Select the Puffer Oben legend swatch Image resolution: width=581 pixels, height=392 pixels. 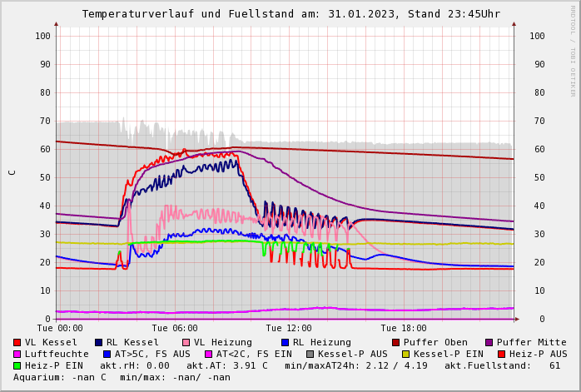(396, 342)
